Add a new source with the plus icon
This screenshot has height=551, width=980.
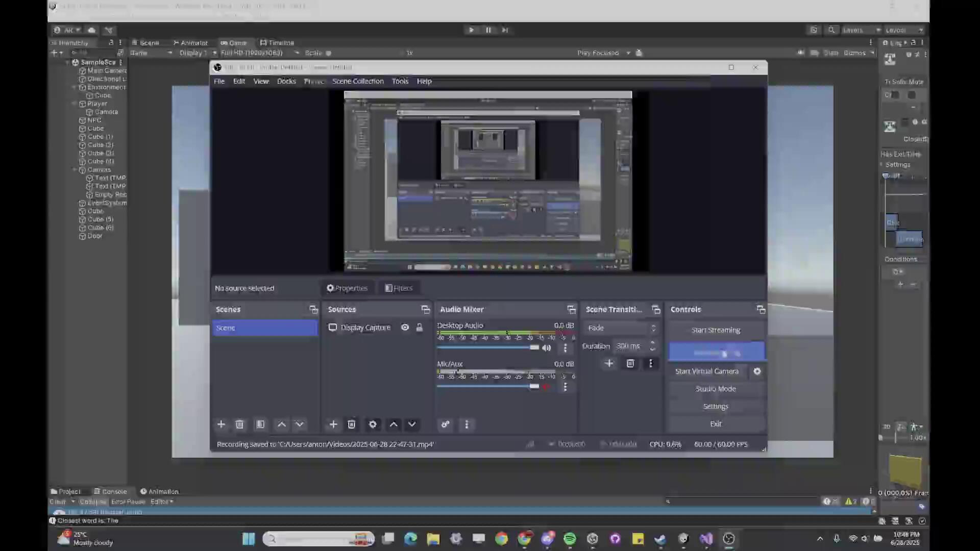click(x=333, y=424)
